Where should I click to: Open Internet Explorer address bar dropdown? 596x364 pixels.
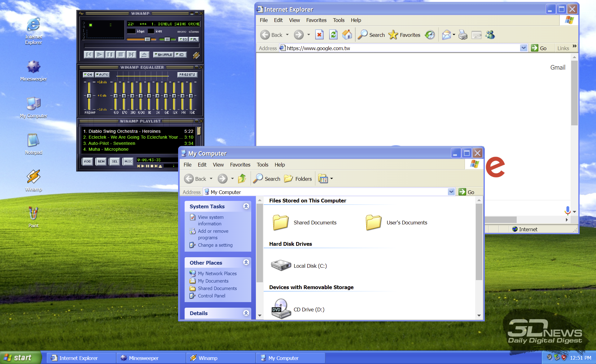coord(524,48)
